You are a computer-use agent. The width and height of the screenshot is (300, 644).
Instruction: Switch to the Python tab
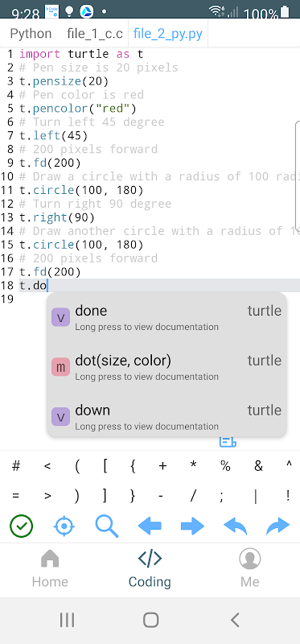click(31, 33)
